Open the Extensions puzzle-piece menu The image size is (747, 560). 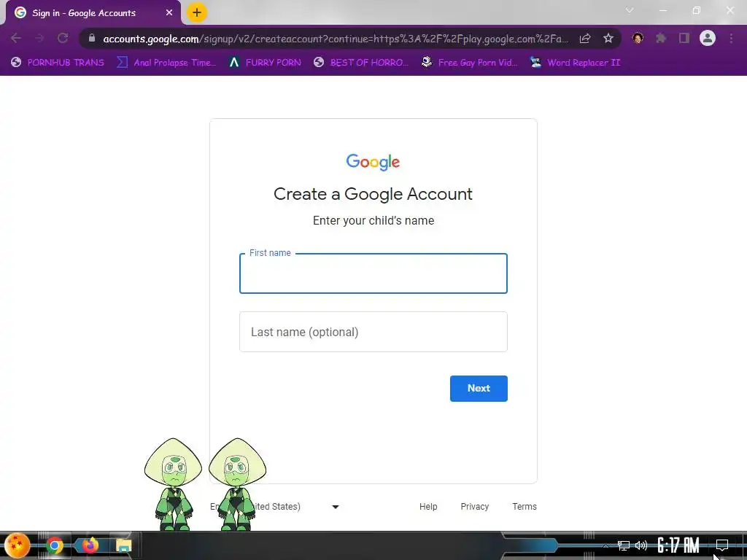coord(661,38)
